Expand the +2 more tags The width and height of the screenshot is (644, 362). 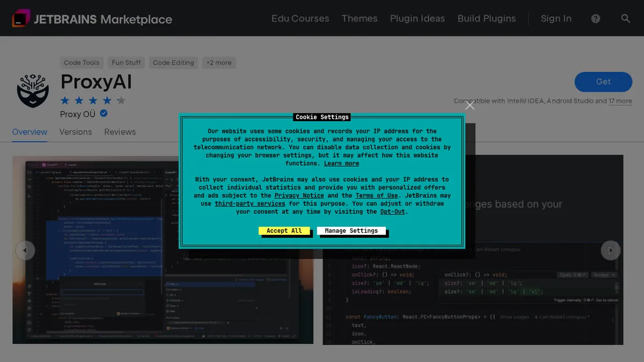pyautogui.click(x=219, y=63)
